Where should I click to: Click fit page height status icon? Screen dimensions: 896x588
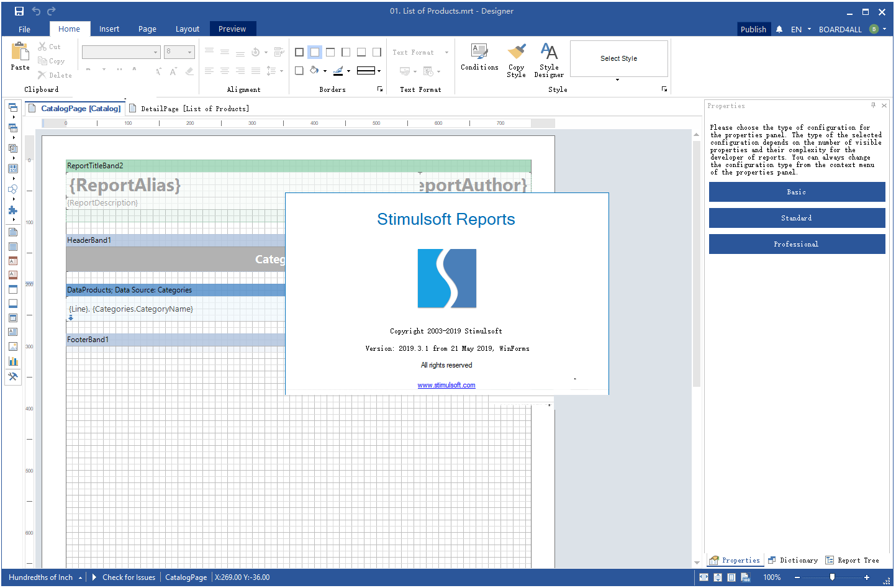pos(718,577)
